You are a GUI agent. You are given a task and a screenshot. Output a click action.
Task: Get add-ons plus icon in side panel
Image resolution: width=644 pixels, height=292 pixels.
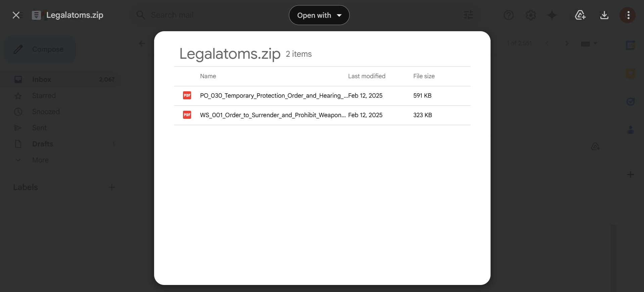(x=630, y=175)
